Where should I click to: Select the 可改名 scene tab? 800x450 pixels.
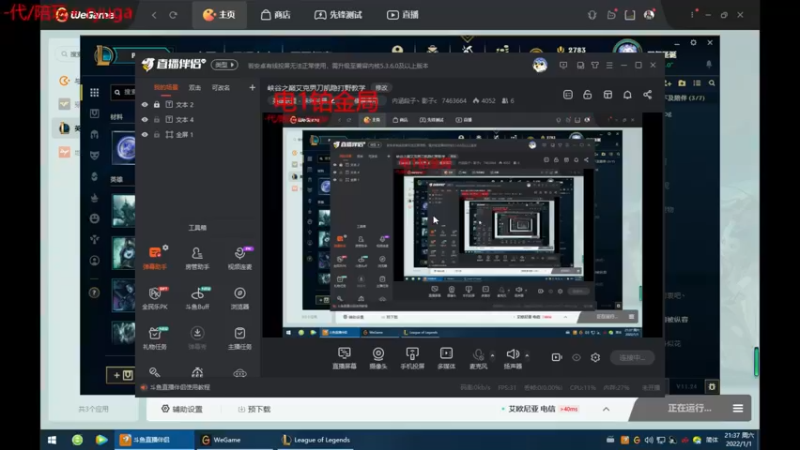click(x=221, y=88)
